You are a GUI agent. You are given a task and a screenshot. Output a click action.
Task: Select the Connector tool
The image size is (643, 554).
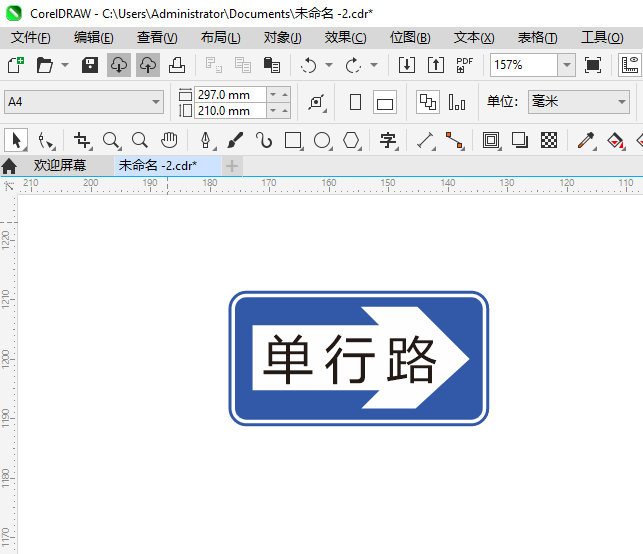click(x=454, y=141)
